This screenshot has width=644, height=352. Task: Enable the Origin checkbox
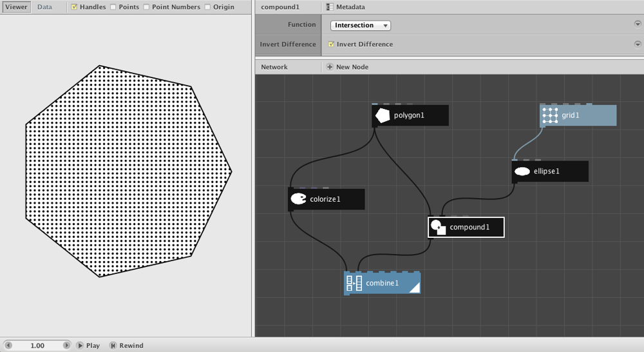pyautogui.click(x=207, y=7)
